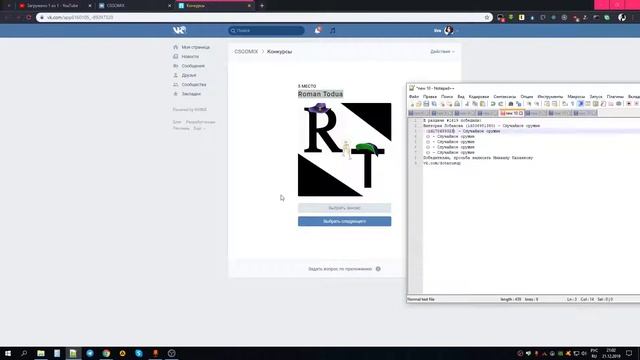This screenshot has width=640, height=360.
Task: Start macro recording with the red record icon
Action: pyautogui.click(x=629, y=104)
